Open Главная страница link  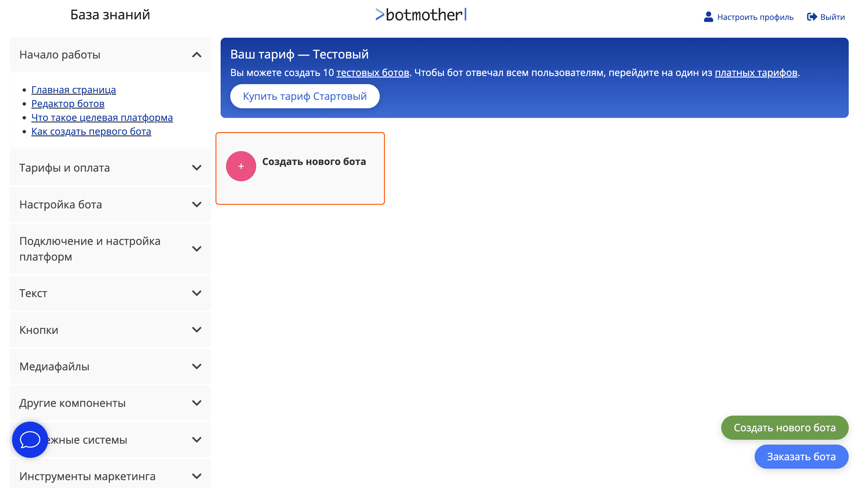click(74, 90)
